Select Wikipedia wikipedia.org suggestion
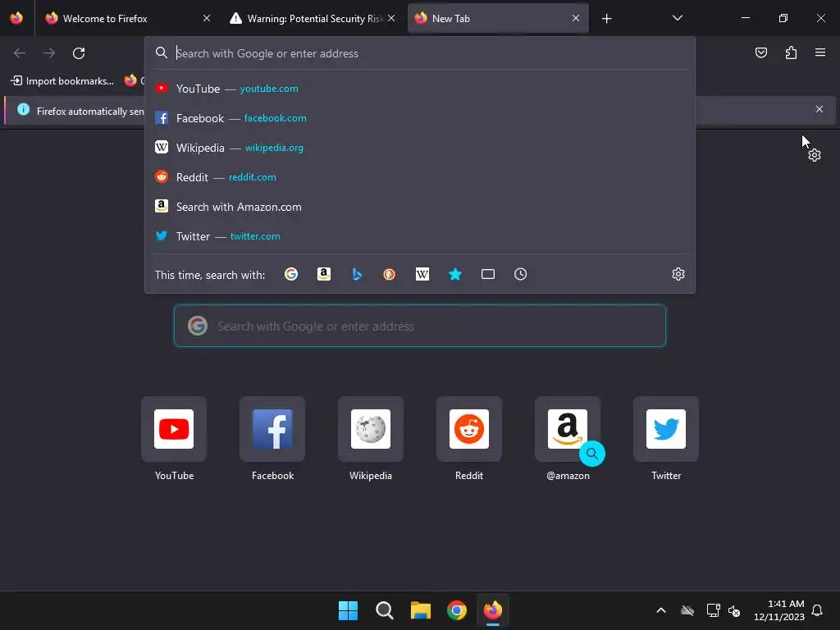 pyautogui.click(x=420, y=148)
